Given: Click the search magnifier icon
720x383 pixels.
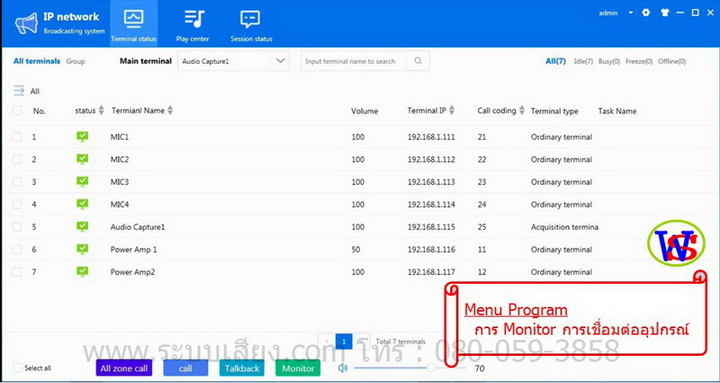Looking at the screenshot, I should (418, 61).
